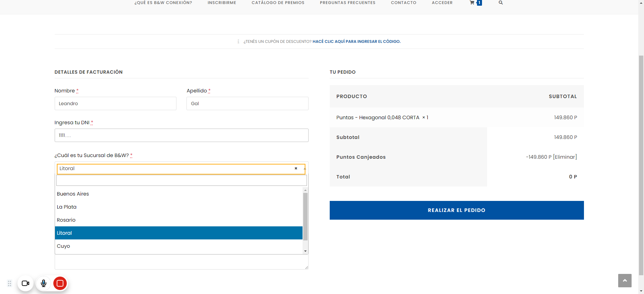Image resolution: width=644 pixels, height=294 pixels.
Task: Grab the recorder drag handle
Action: 9,283
